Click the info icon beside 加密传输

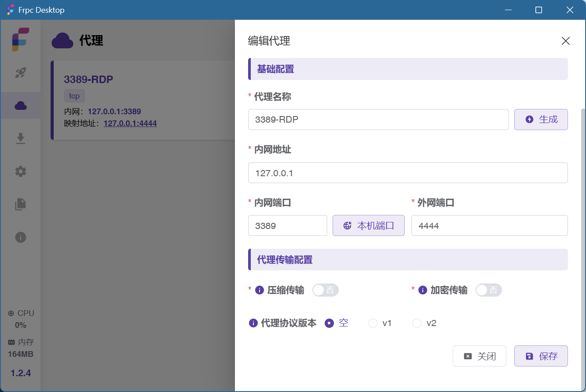(423, 290)
